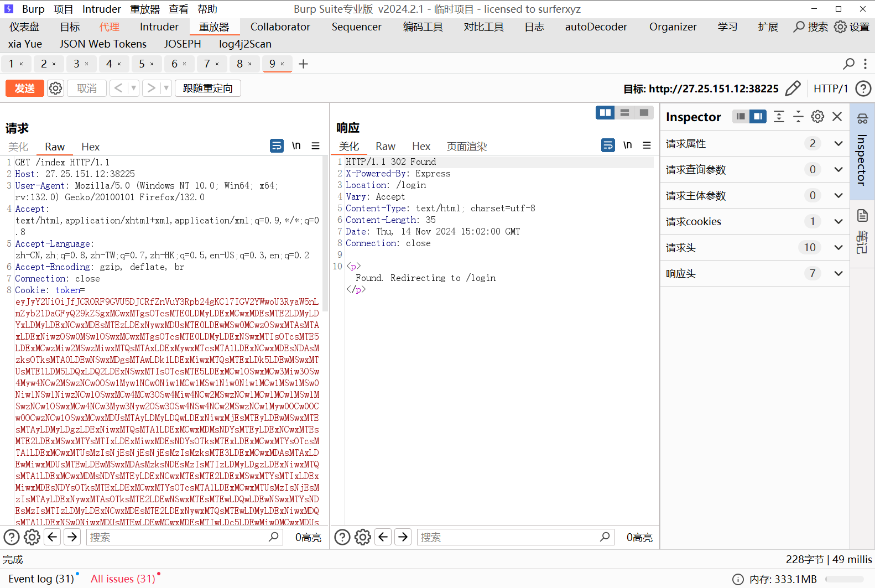
Task: Open JSON Web Tokens extension tab
Action: (103, 44)
